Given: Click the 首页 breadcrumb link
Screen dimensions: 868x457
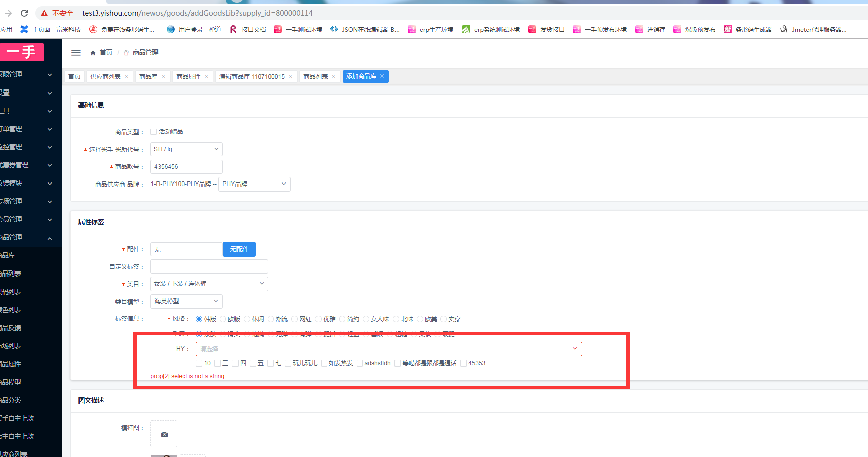Looking at the screenshot, I should (106, 53).
